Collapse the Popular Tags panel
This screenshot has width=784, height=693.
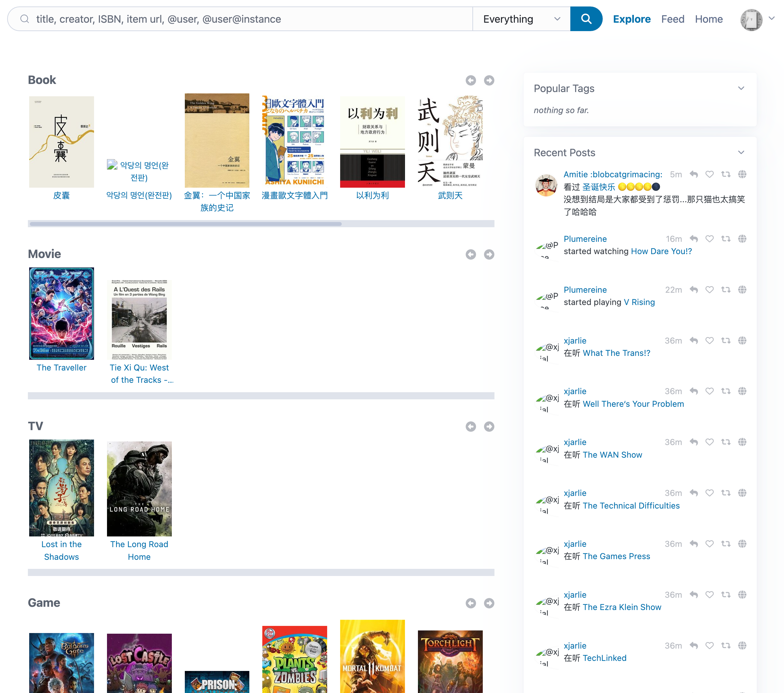pos(741,88)
